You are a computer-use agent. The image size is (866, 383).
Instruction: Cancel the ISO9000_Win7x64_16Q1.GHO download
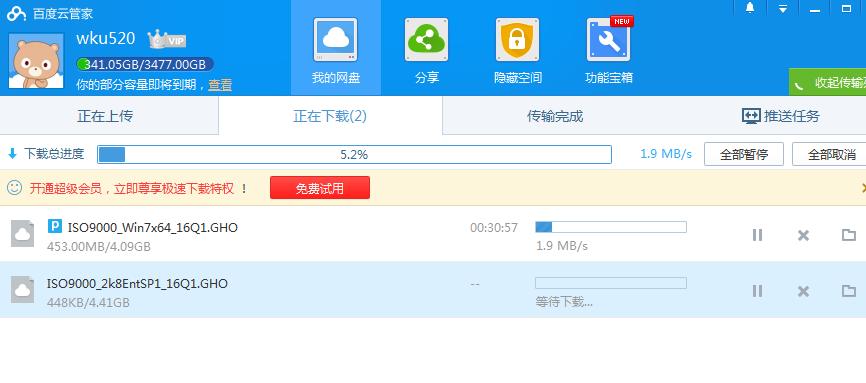point(803,235)
